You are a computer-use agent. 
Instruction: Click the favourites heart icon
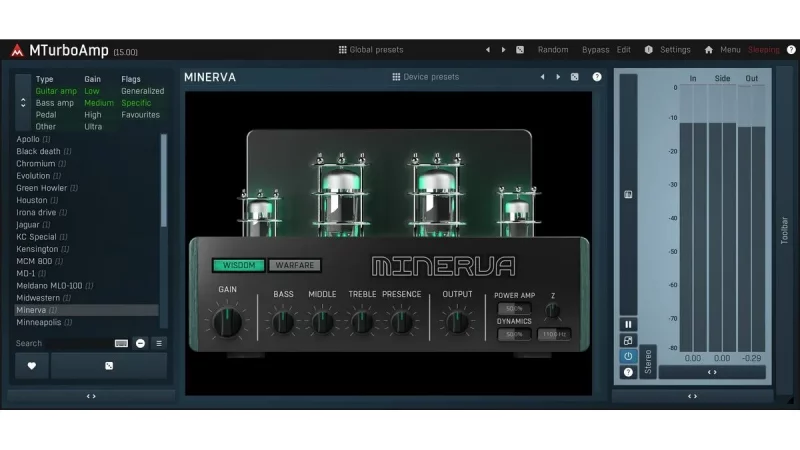pos(32,365)
